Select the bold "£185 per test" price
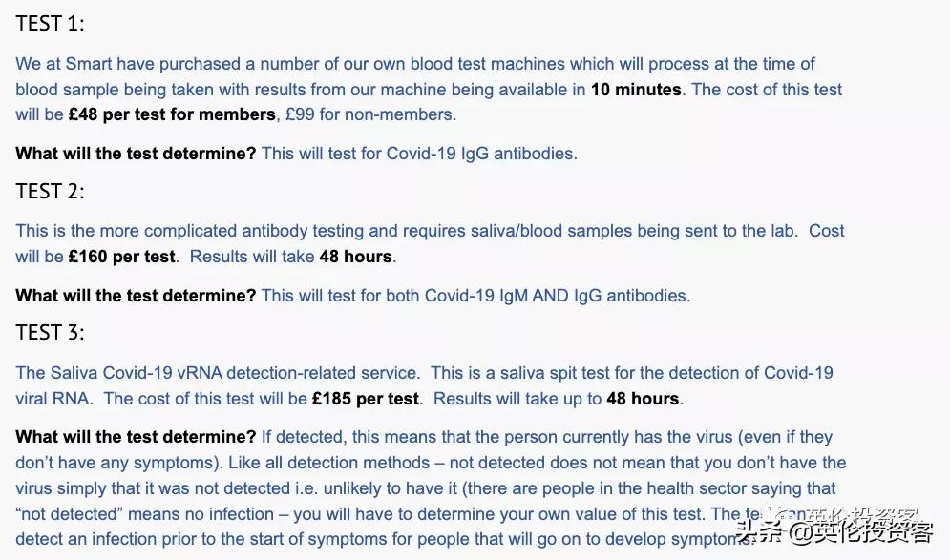This screenshot has height=560, width=950. pos(366,399)
